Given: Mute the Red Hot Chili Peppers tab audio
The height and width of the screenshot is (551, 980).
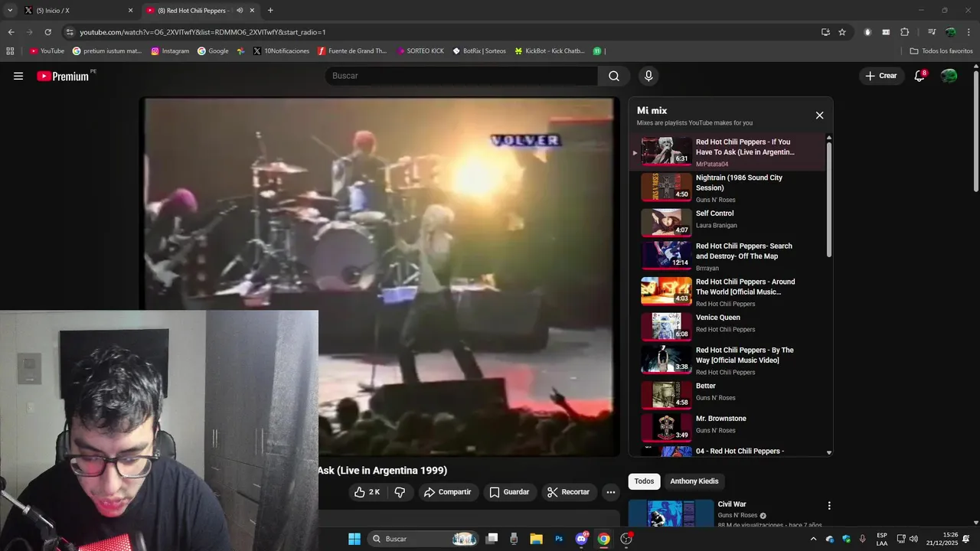Looking at the screenshot, I should pos(240,11).
